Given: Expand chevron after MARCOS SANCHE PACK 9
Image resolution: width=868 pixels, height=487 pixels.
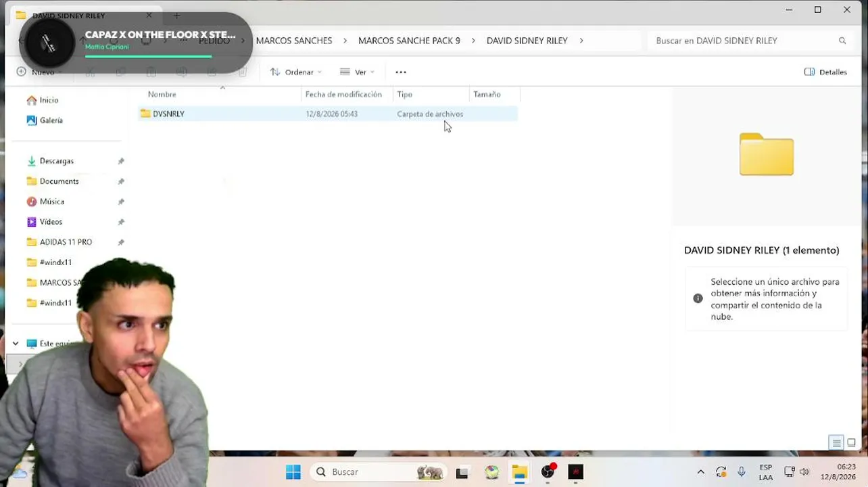Looking at the screenshot, I should 473,41.
